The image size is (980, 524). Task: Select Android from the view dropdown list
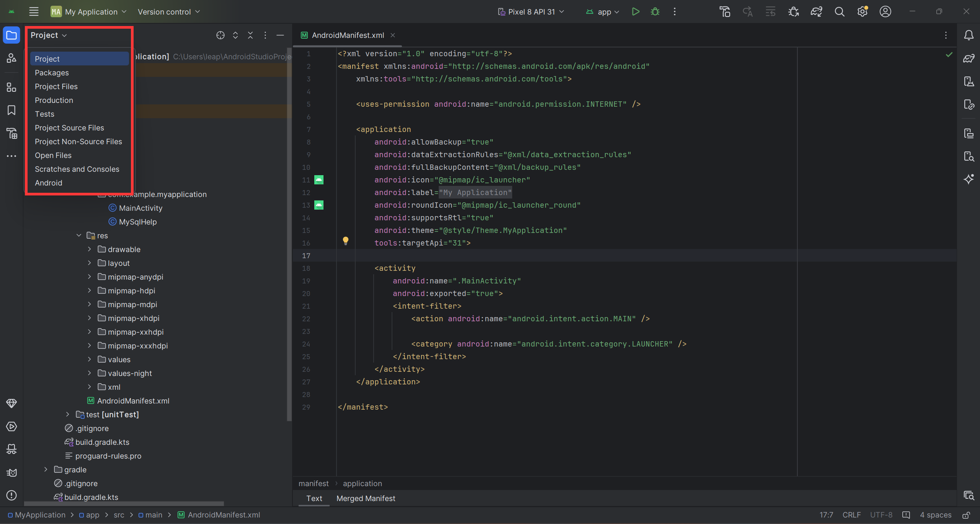pos(48,183)
